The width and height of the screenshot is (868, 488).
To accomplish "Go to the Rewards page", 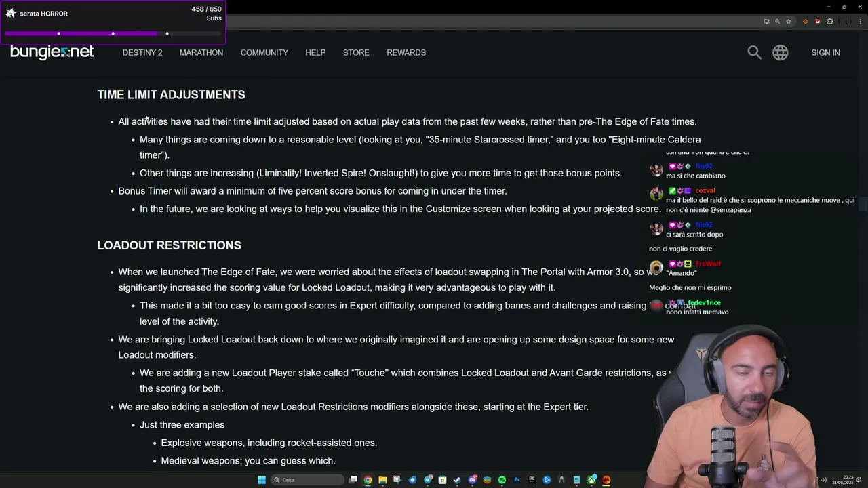I will 406,52.
